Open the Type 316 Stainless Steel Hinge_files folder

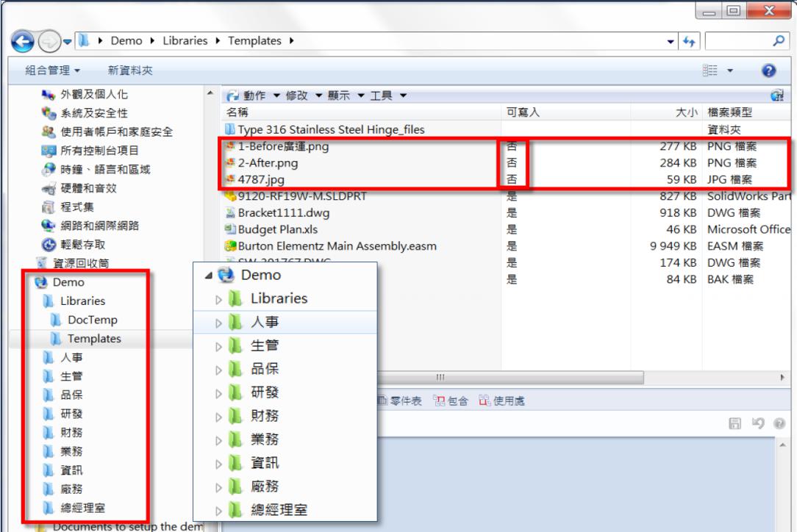coord(330,129)
